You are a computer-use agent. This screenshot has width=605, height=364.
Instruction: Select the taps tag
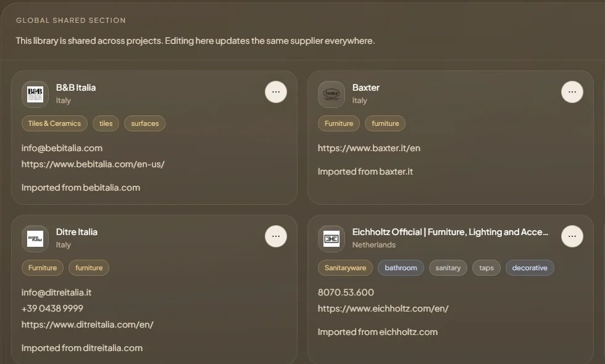pos(486,268)
